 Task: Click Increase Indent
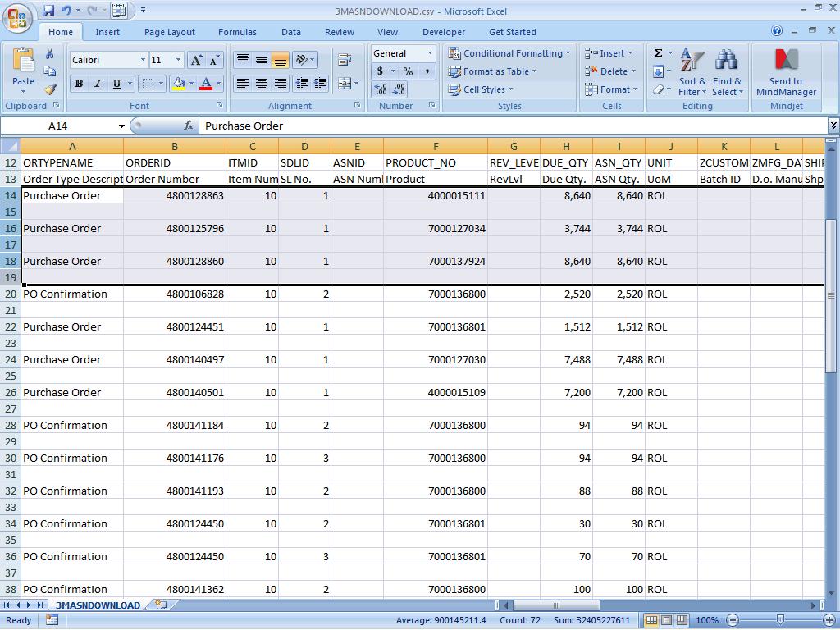pyautogui.click(x=321, y=84)
